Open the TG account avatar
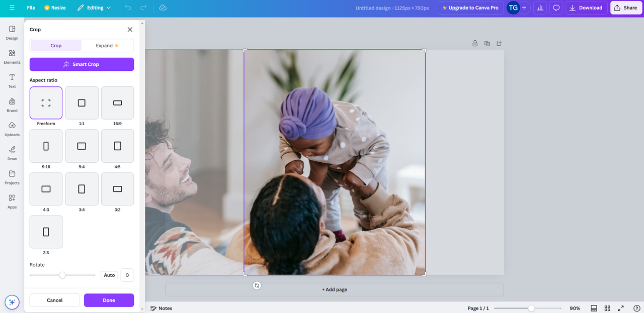This screenshot has width=644, height=313. [x=513, y=8]
